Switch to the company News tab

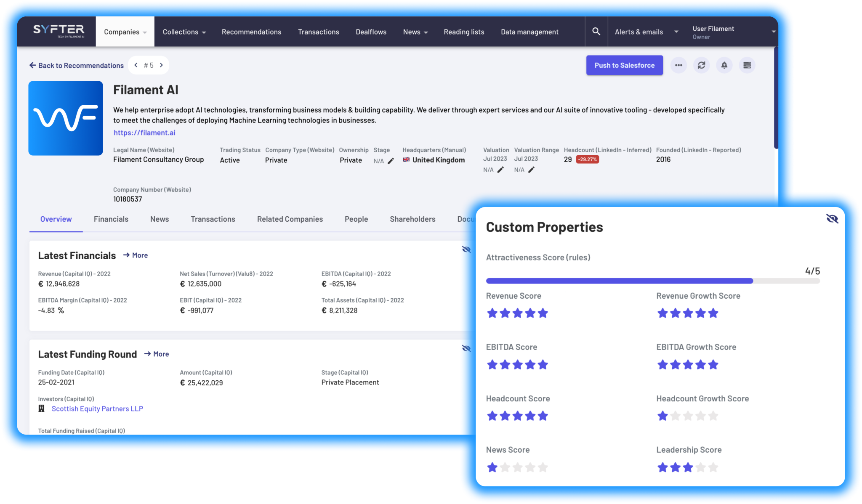160,219
